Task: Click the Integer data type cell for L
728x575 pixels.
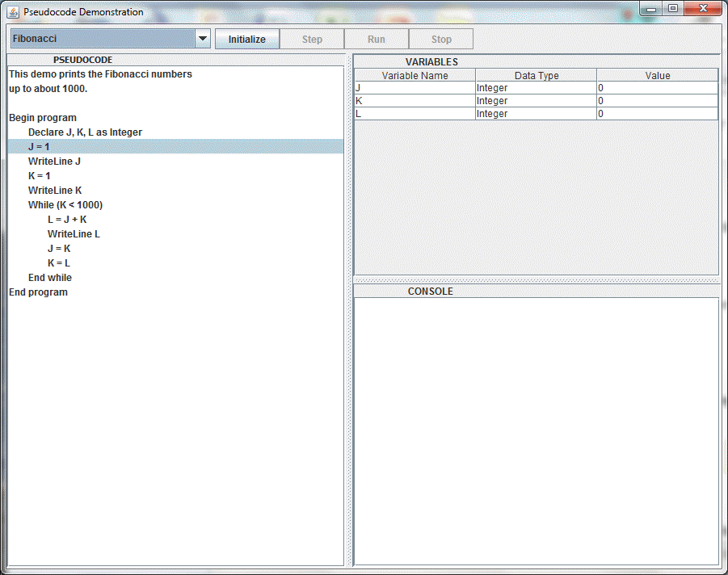Action: point(536,114)
